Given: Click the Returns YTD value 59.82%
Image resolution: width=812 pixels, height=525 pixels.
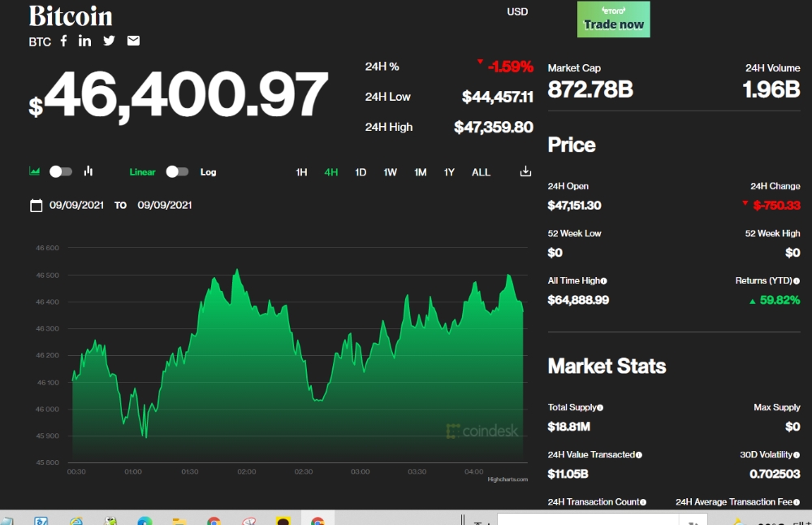Looking at the screenshot, I should tap(780, 300).
